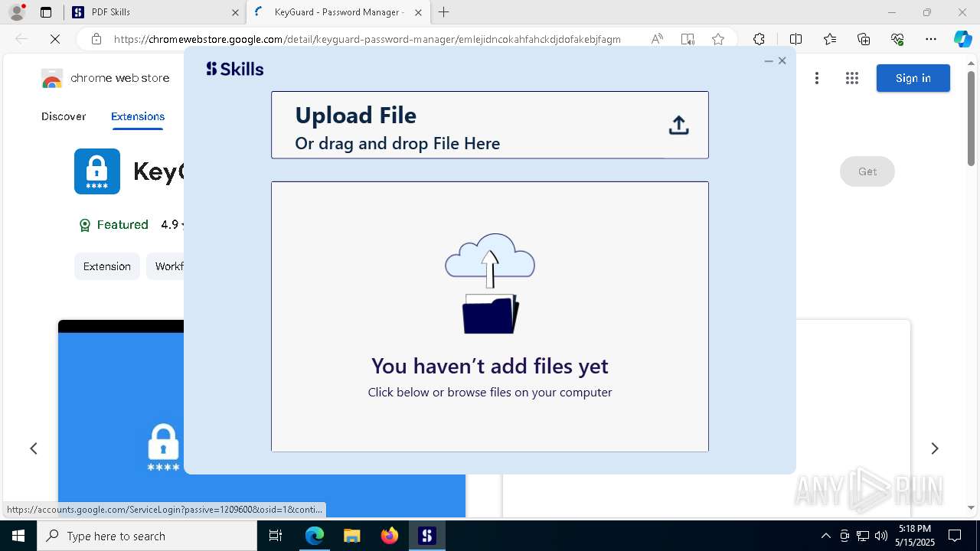Open the Discover tab in web store
This screenshot has width=980, height=551.
coord(64,116)
